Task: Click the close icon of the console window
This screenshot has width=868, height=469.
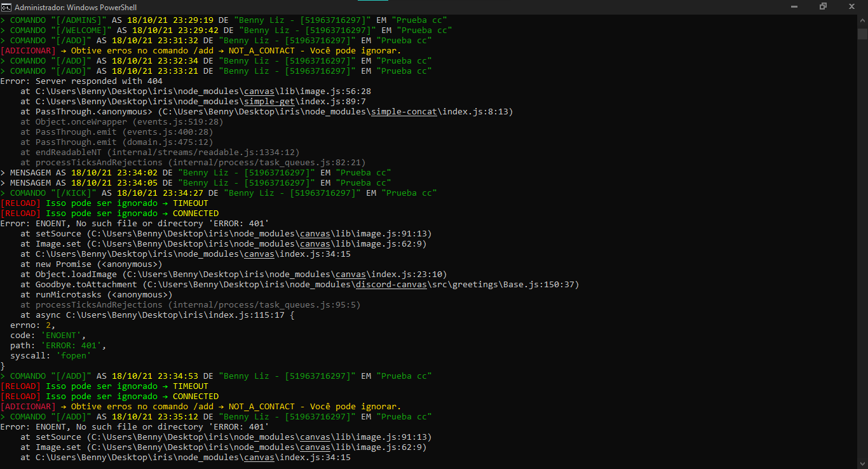Action: tap(851, 7)
